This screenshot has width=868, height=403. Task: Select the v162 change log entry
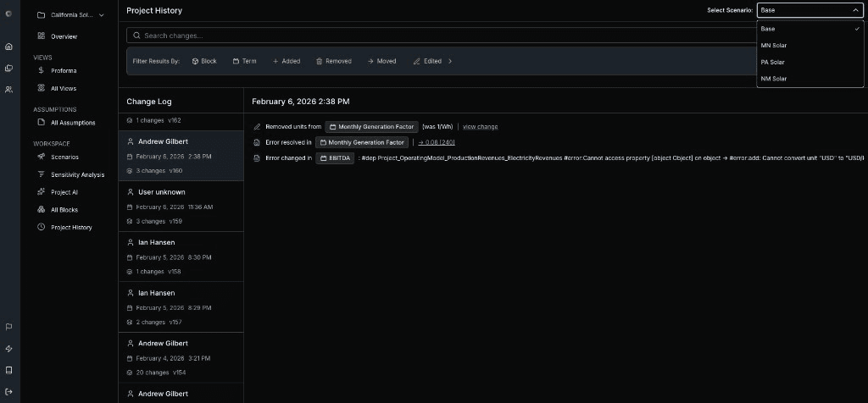click(x=181, y=122)
